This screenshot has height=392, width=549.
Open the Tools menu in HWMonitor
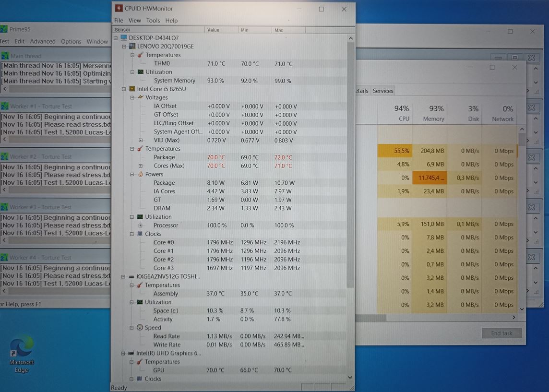point(153,21)
